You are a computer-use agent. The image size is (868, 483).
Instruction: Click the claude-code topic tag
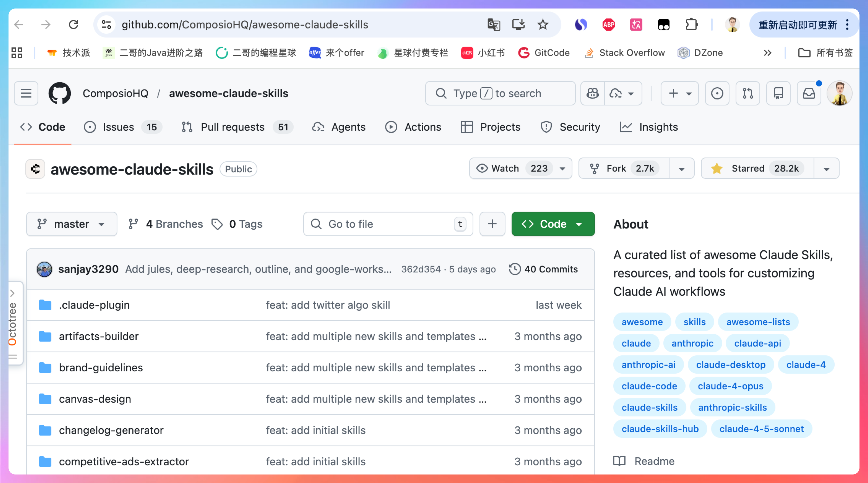tap(649, 386)
